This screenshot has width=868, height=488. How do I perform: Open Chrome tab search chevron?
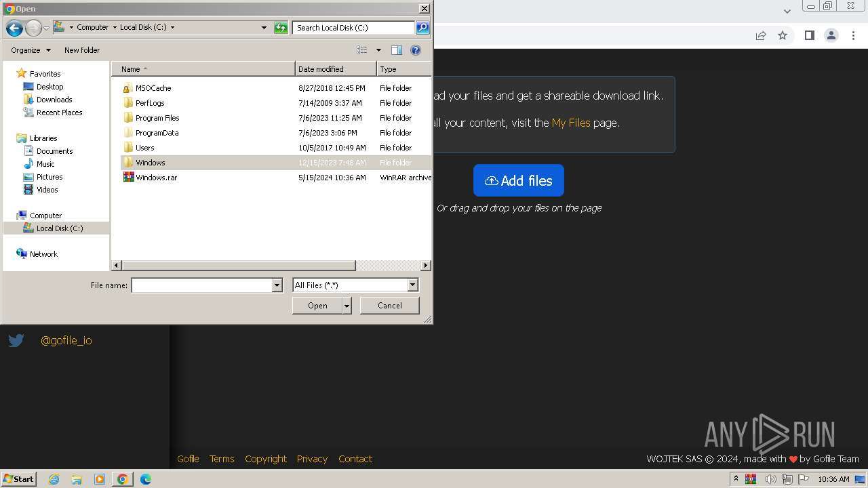pos(787,11)
